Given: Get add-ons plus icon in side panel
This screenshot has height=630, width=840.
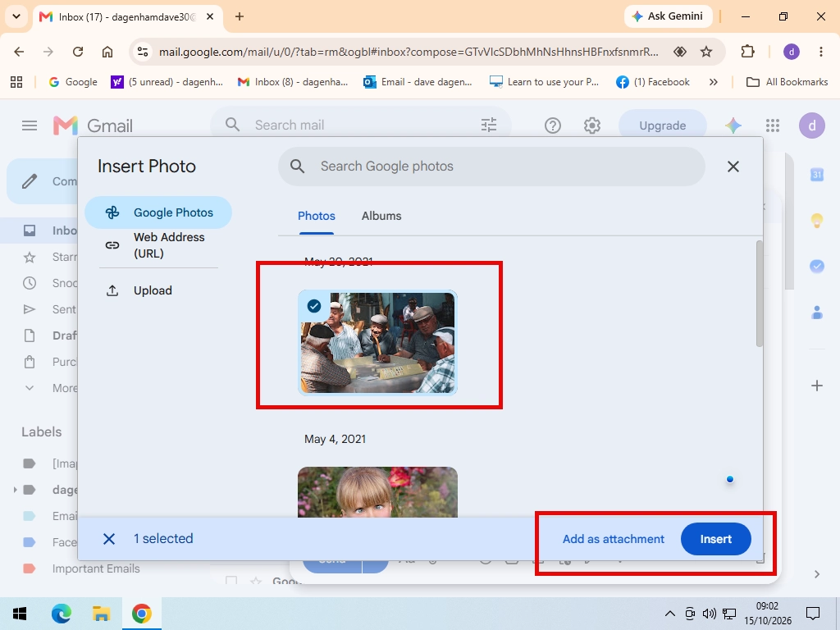Looking at the screenshot, I should pos(816,386).
